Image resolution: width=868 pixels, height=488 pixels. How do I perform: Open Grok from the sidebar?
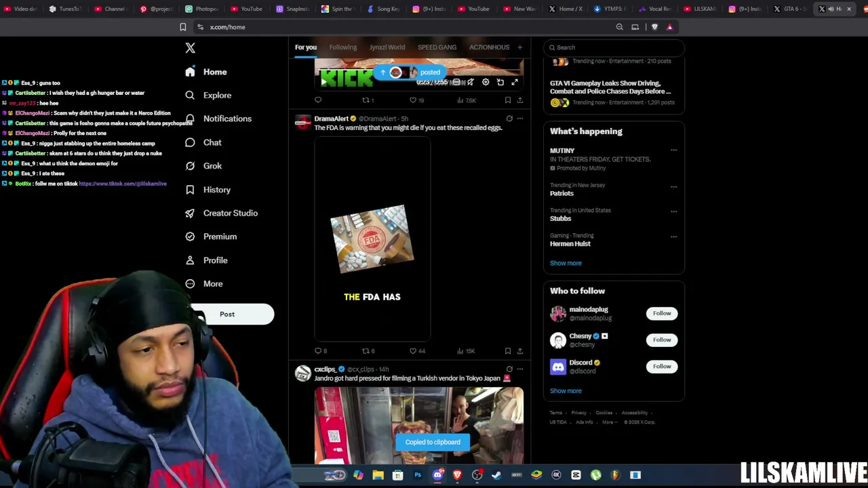click(203, 166)
